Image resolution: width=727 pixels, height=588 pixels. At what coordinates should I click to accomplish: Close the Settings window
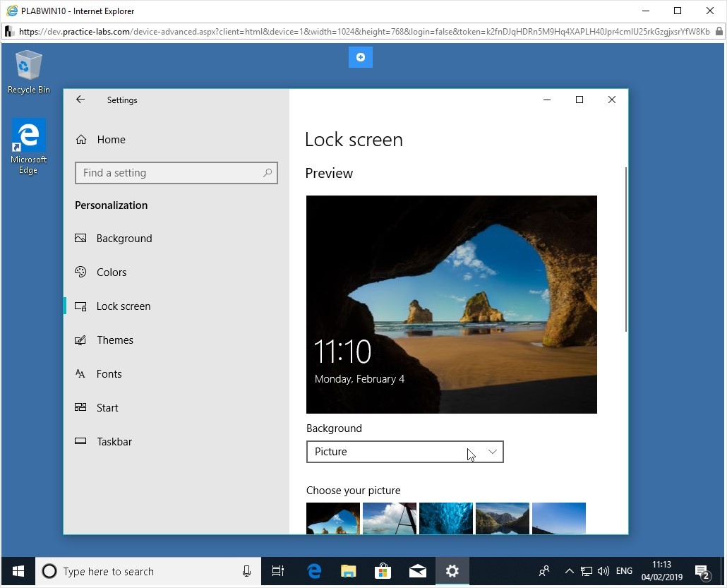pos(612,100)
